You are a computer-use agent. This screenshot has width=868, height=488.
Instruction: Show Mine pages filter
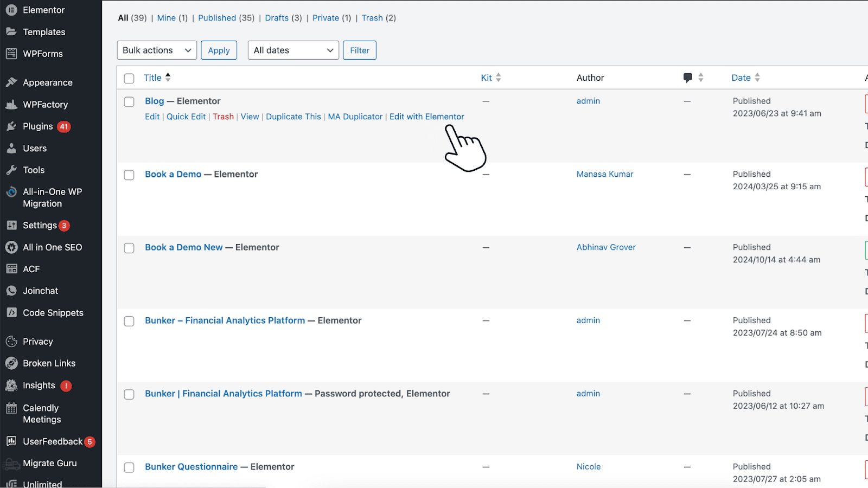point(167,18)
